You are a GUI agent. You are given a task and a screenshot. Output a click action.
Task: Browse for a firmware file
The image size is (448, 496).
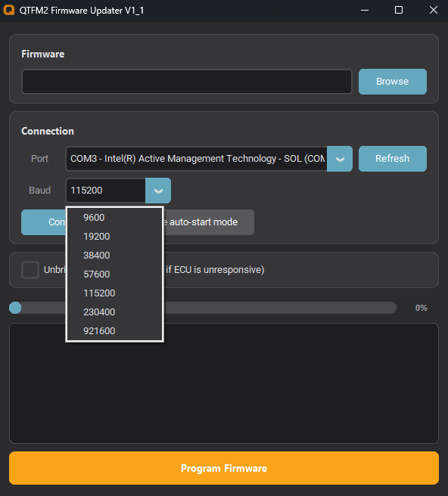[392, 82]
